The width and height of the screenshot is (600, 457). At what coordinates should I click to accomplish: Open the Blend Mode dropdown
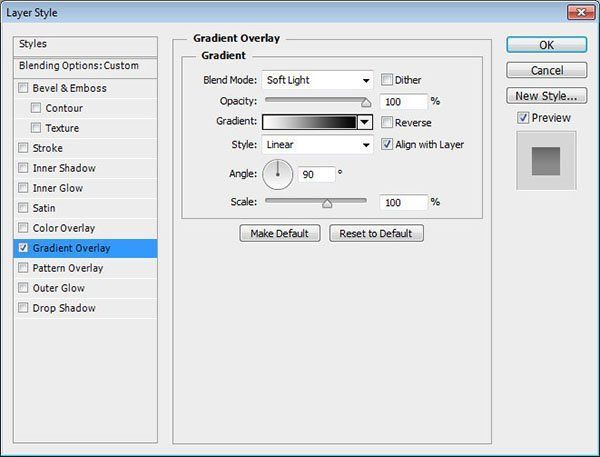coord(317,80)
